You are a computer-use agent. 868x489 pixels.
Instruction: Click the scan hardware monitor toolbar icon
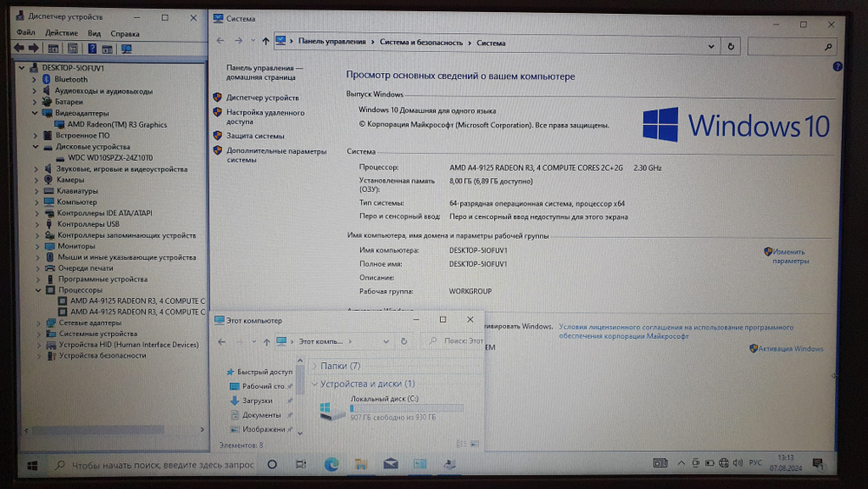[x=127, y=49]
